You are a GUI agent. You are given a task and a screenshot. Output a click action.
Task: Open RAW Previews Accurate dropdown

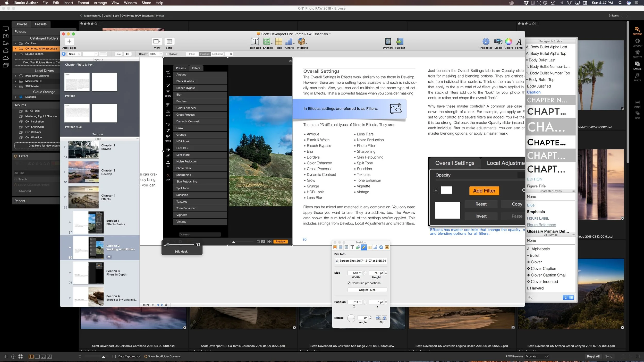537,357
